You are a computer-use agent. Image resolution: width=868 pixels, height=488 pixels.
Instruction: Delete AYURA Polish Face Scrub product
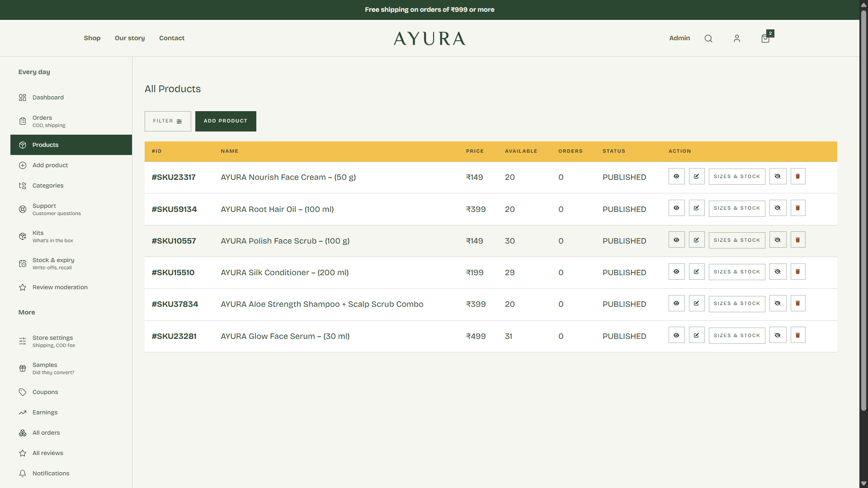tap(798, 240)
